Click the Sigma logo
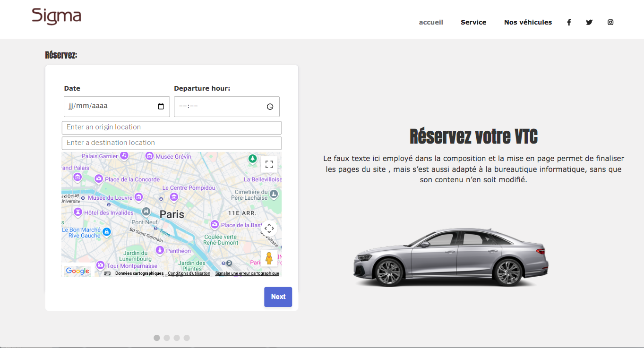 pyautogui.click(x=57, y=16)
